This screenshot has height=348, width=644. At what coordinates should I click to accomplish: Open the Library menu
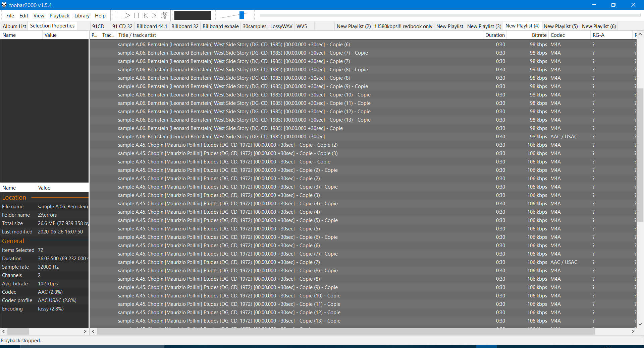(82, 16)
